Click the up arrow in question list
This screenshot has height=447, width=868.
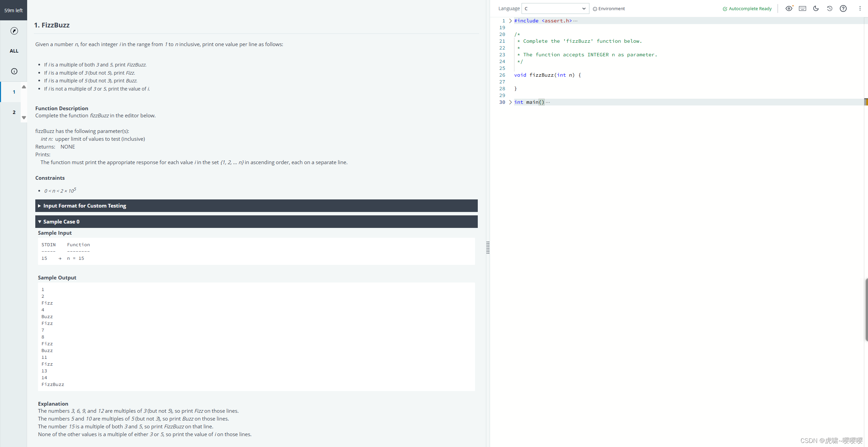[x=24, y=87]
